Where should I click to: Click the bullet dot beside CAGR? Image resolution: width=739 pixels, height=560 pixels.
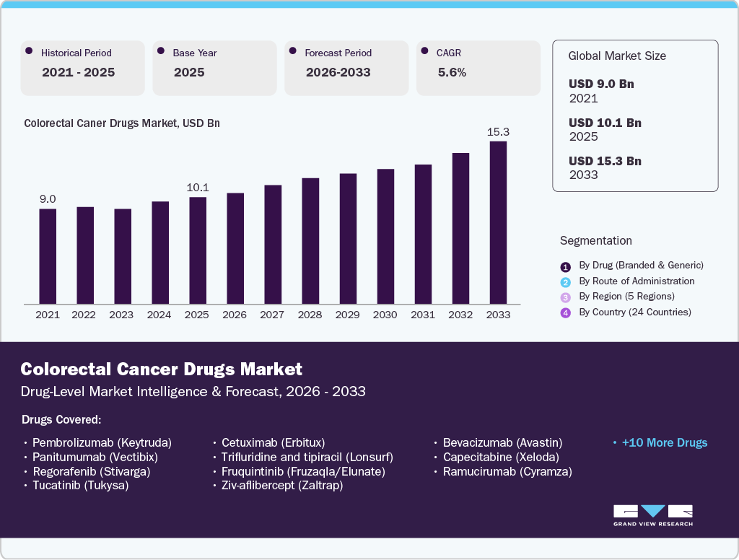click(x=424, y=51)
